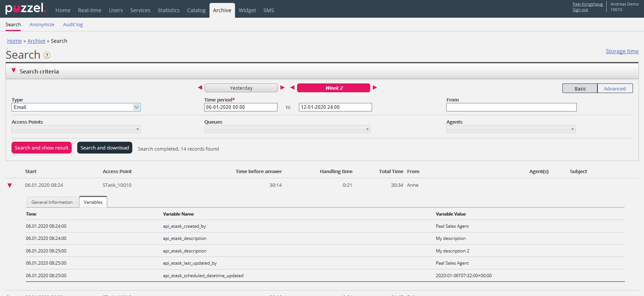
Task: Open the Access Points dropdown
Action: point(76,129)
